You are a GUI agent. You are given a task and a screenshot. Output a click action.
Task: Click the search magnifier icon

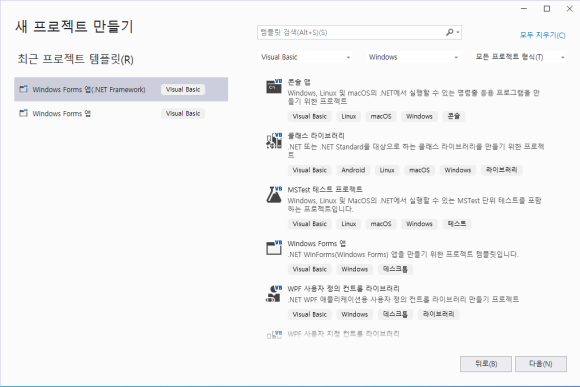tap(449, 33)
